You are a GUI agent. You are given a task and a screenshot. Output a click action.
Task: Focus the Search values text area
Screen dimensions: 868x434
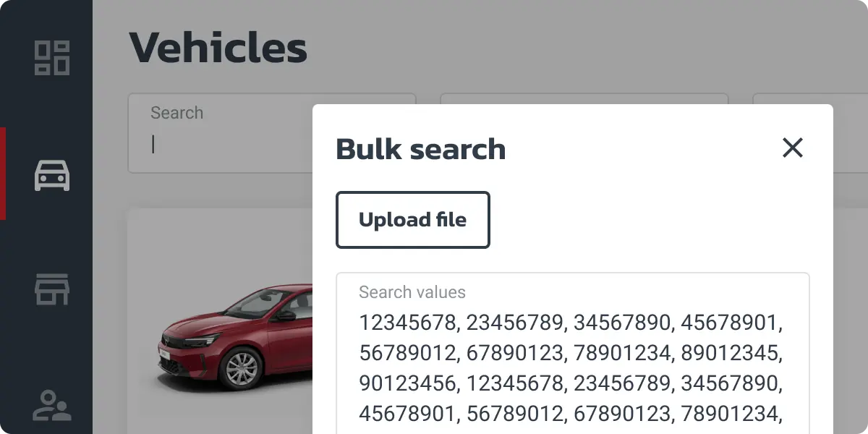pos(573,353)
